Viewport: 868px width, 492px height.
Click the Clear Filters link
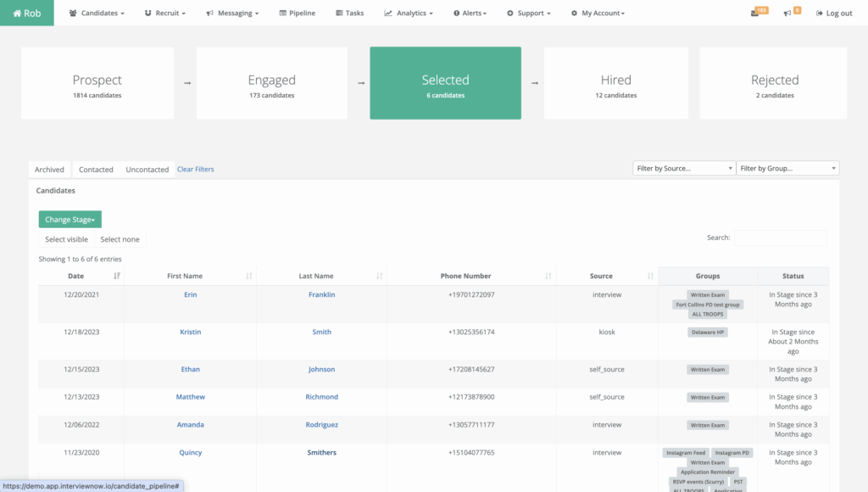pyautogui.click(x=196, y=170)
